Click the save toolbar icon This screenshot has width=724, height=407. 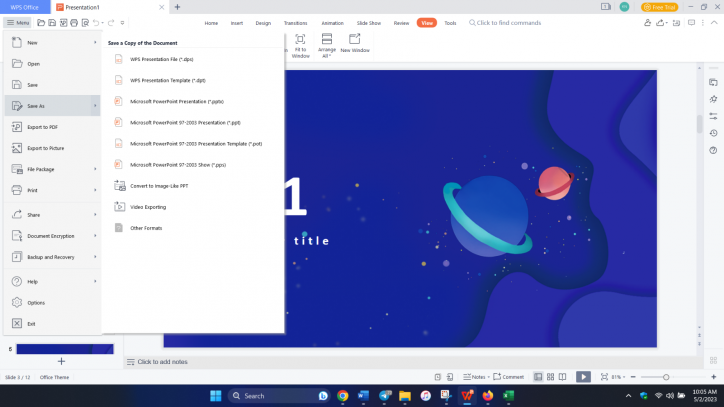click(x=52, y=23)
